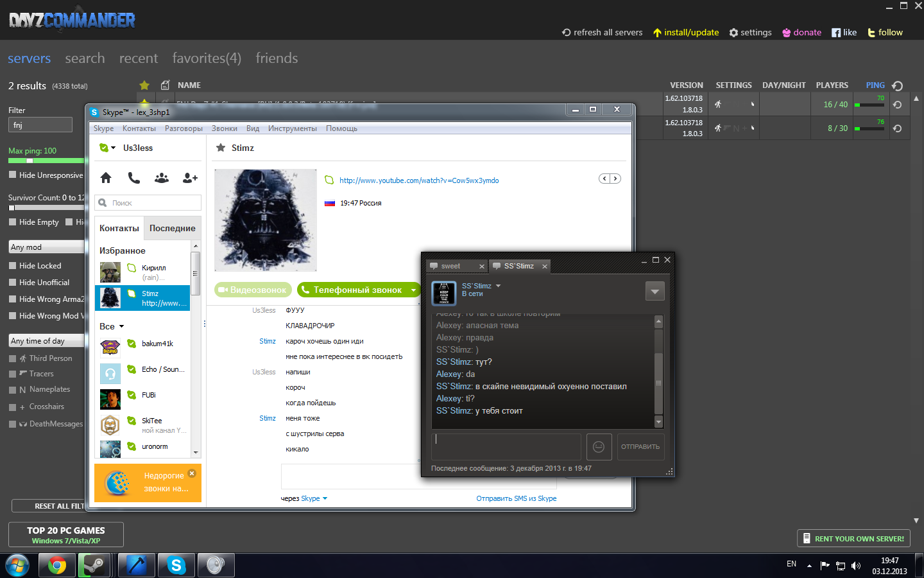The height and width of the screenshot is (578, 924).
Task: Click the Facebook like link
Action: 844,32
